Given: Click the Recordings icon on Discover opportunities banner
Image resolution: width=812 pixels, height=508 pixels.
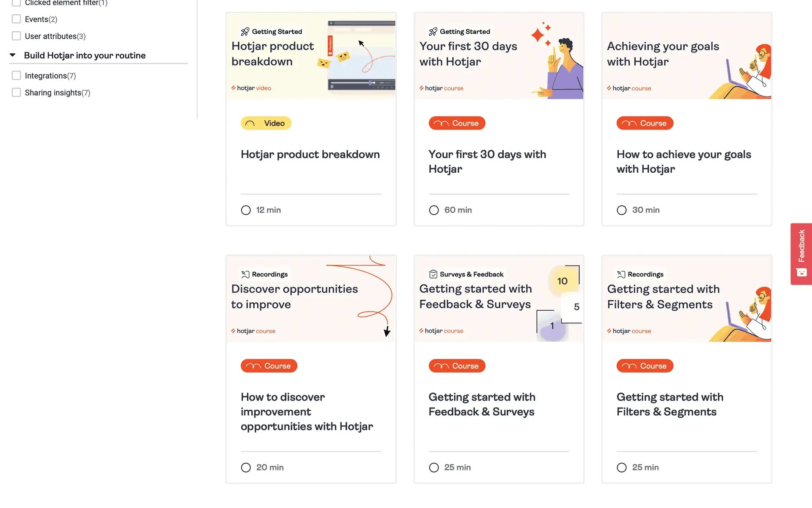Looking at the screenshot, I should pyautogui.click(x=245, y=274).
